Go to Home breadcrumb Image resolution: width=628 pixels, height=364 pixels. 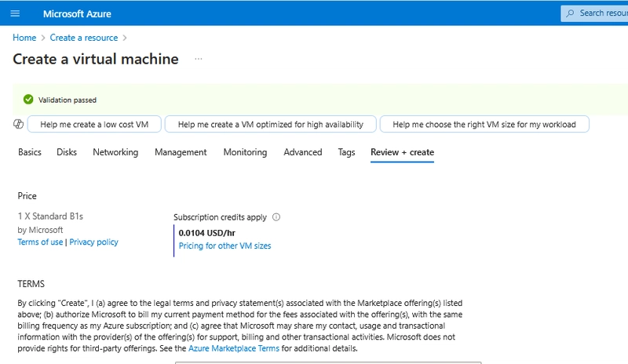(24, 38)
